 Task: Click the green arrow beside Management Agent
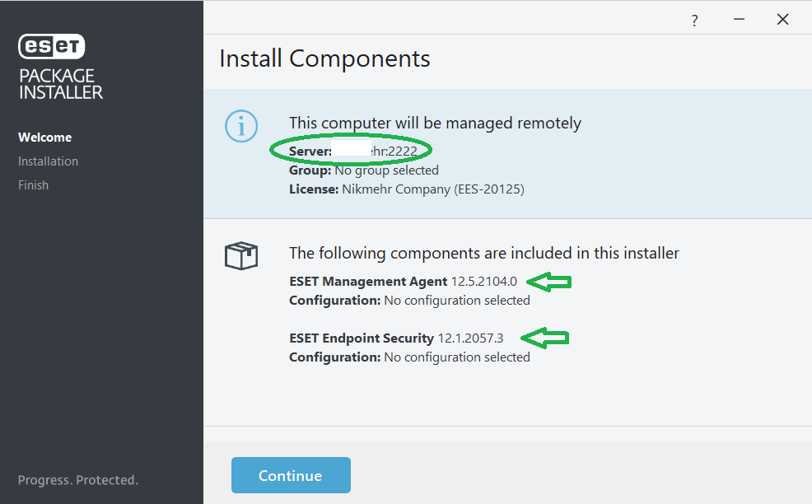[x=549, y=282]
